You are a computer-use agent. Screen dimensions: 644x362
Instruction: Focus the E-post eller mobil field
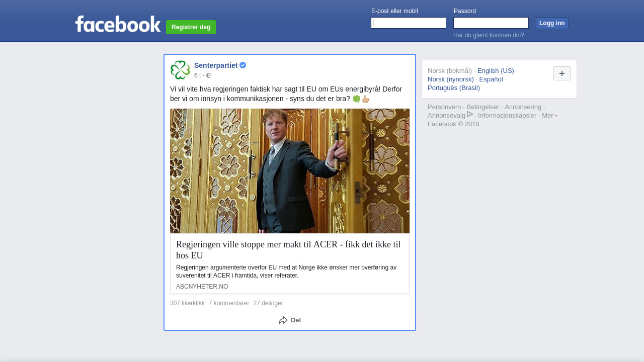click(x=409, y=23)
